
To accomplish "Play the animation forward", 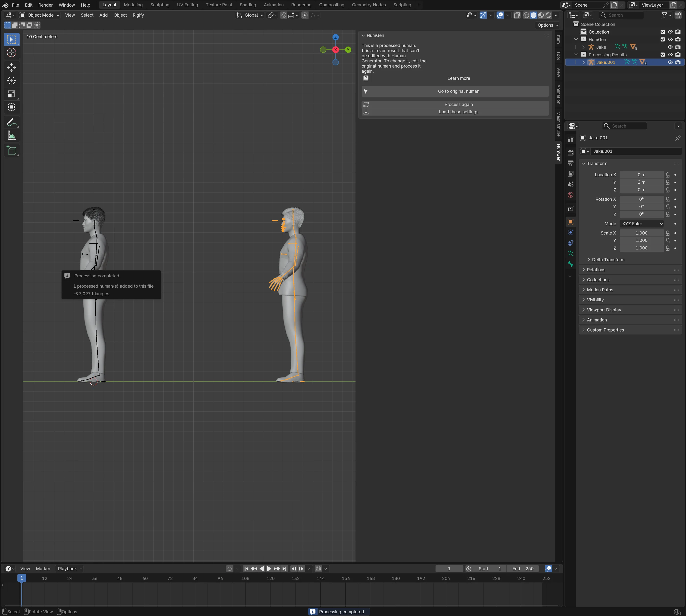I will tap(269, 569).
